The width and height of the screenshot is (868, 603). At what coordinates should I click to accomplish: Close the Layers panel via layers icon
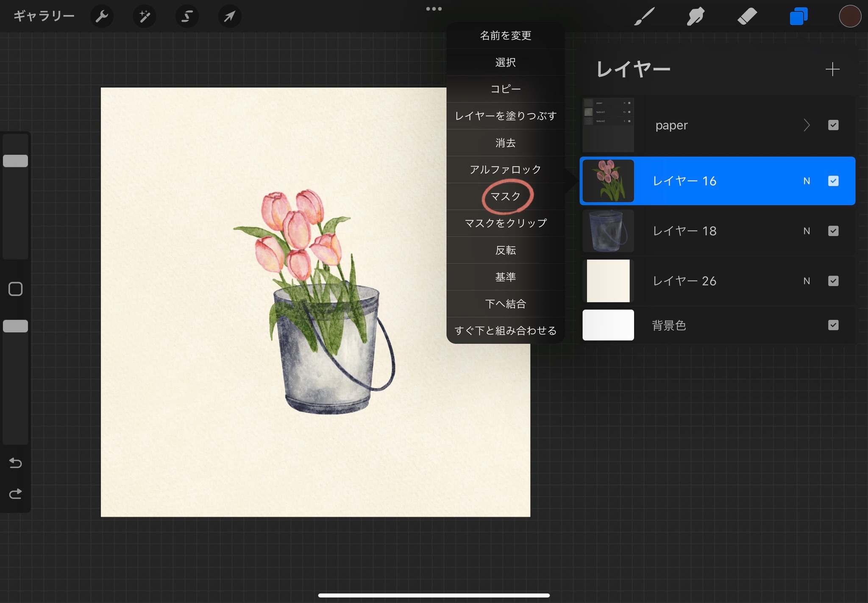[798, 16]
